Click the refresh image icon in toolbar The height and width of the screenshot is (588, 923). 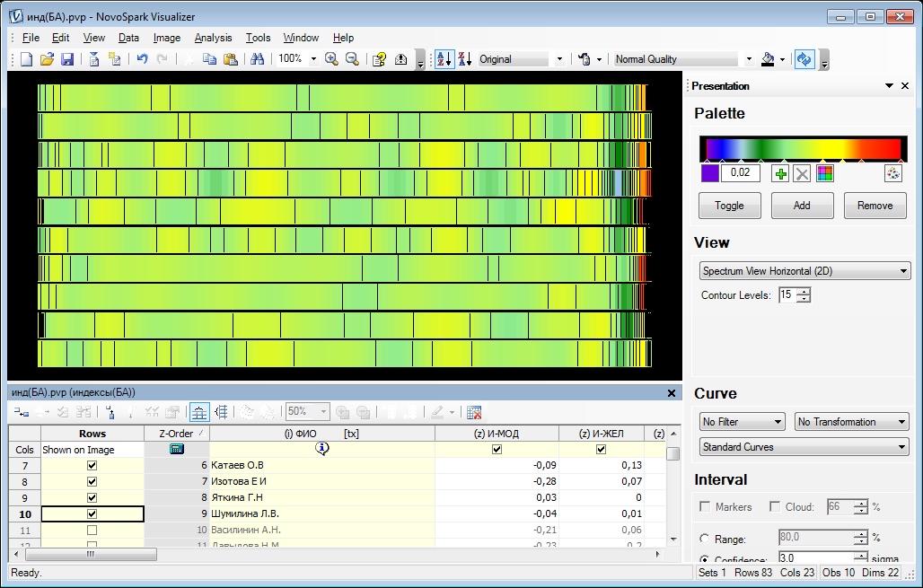click(804, 59)
